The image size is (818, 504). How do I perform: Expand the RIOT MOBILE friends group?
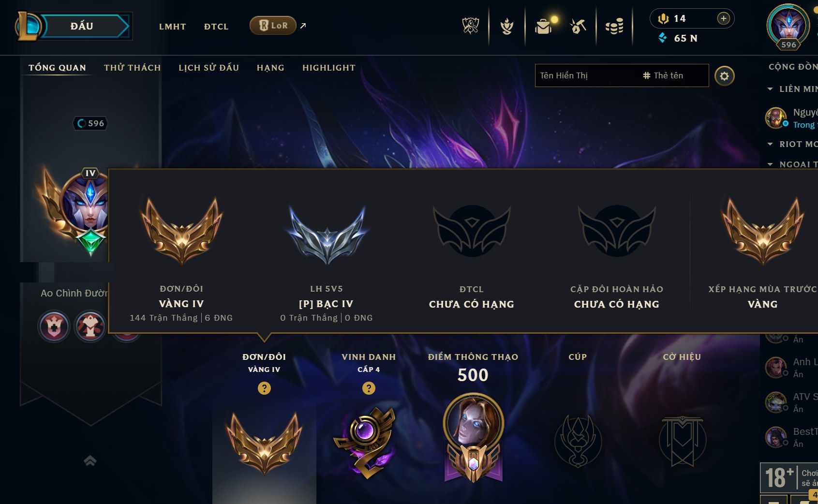coord(770,144)
